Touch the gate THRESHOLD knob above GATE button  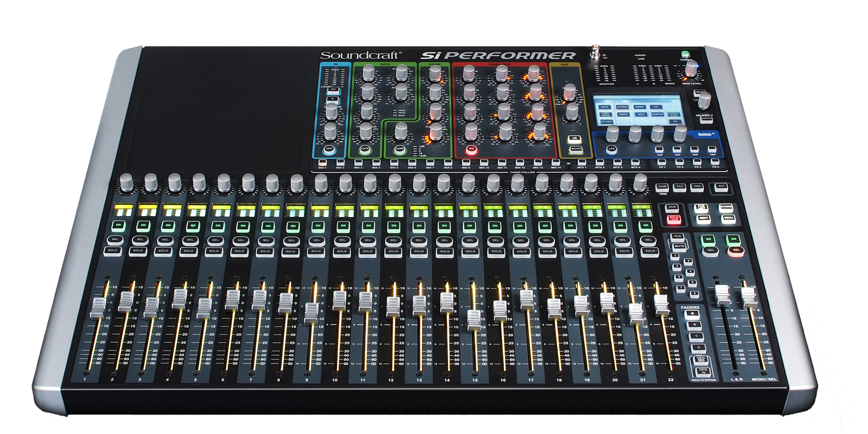[366, 132]
